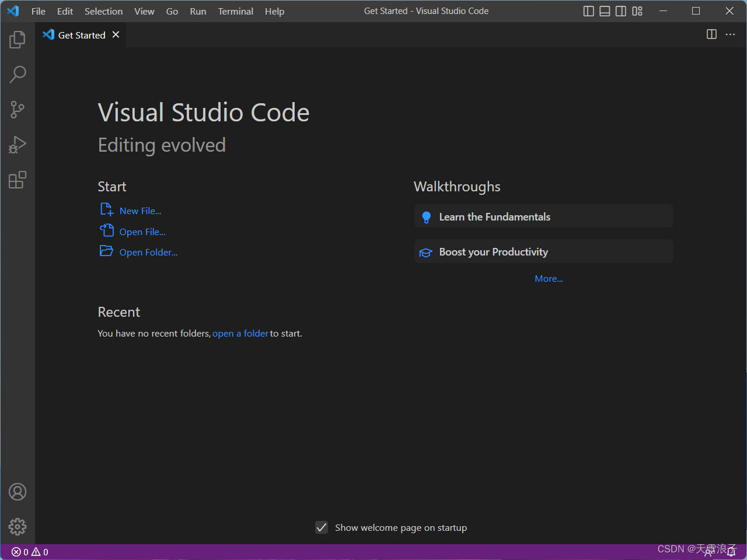
Task: Open editor More Actions ellipsis
Action: 730,34
